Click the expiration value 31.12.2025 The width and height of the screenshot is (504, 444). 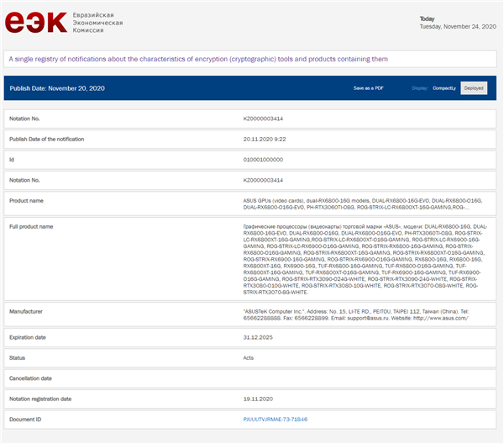pos(258,337)
